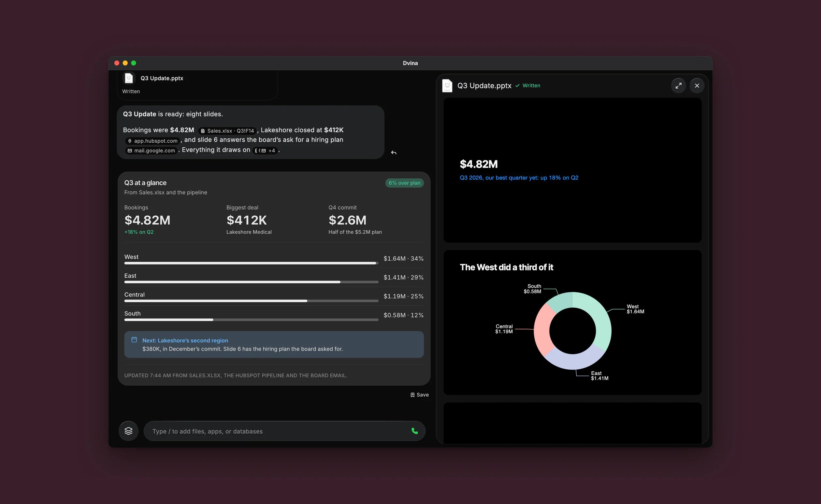Click the calendar icon in Next callout

(x=134, y=340)
